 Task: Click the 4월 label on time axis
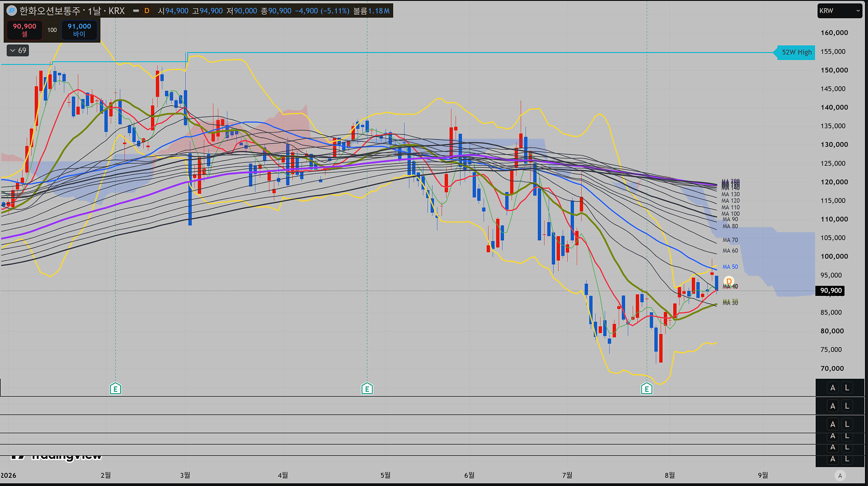point(283,475)
